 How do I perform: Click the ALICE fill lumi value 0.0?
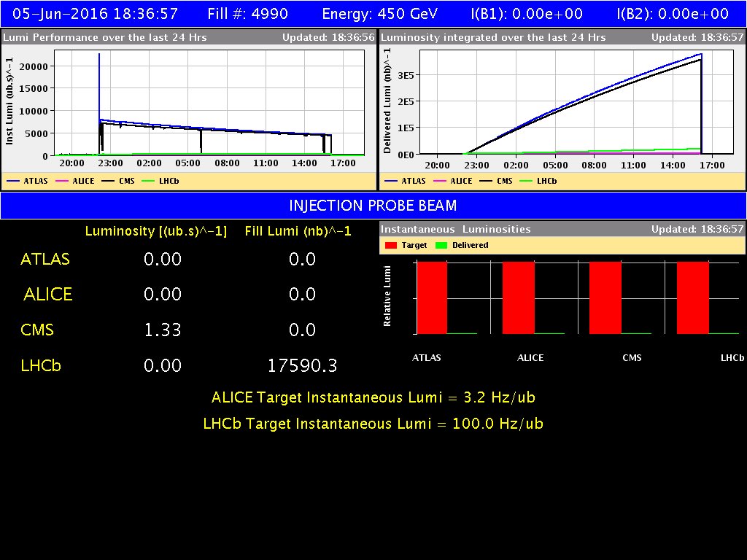(x=303, y=295)
